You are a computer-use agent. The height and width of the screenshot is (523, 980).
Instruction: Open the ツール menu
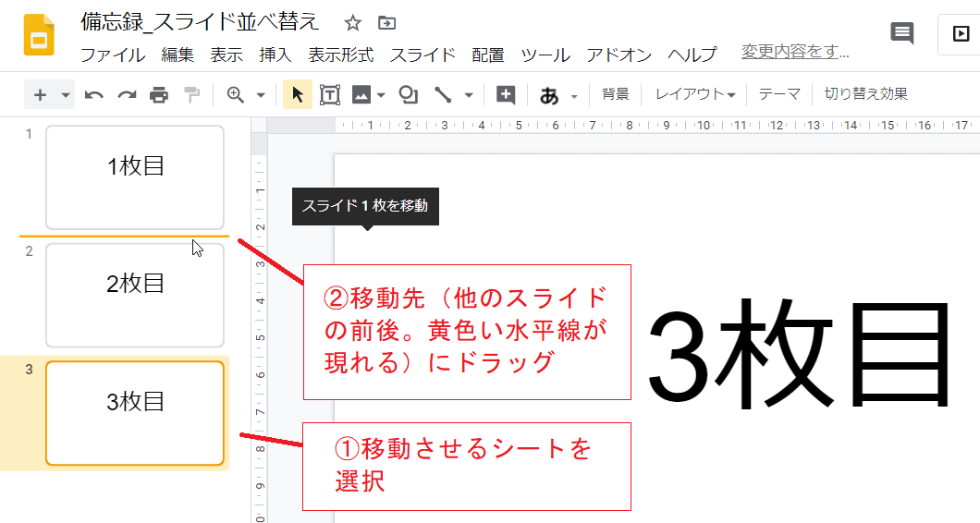click(x=545, y=55)
